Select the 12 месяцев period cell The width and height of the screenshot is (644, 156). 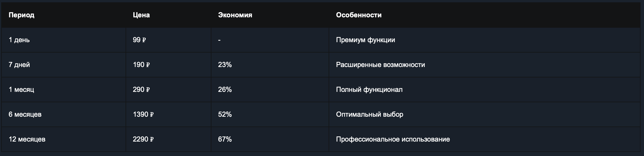pos(64,139)
